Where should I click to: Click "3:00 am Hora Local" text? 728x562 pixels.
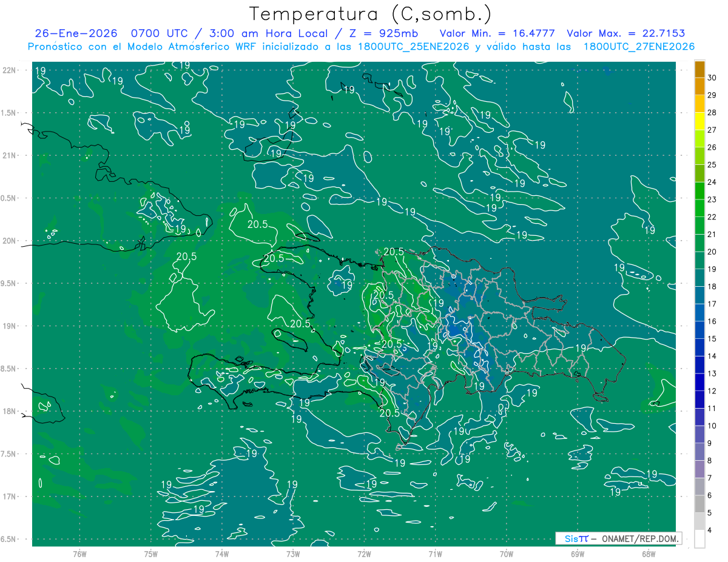[x=270, y=33]
